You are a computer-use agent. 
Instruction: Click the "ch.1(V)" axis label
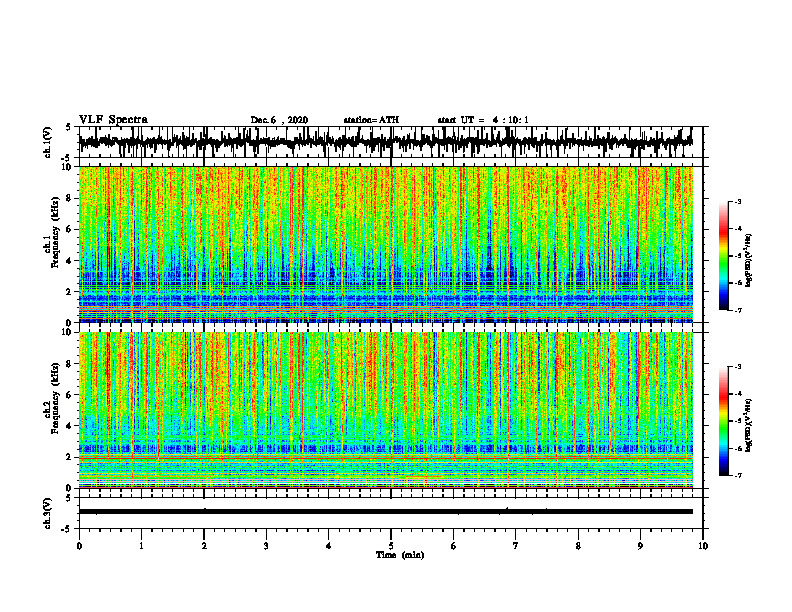(48, 142)
